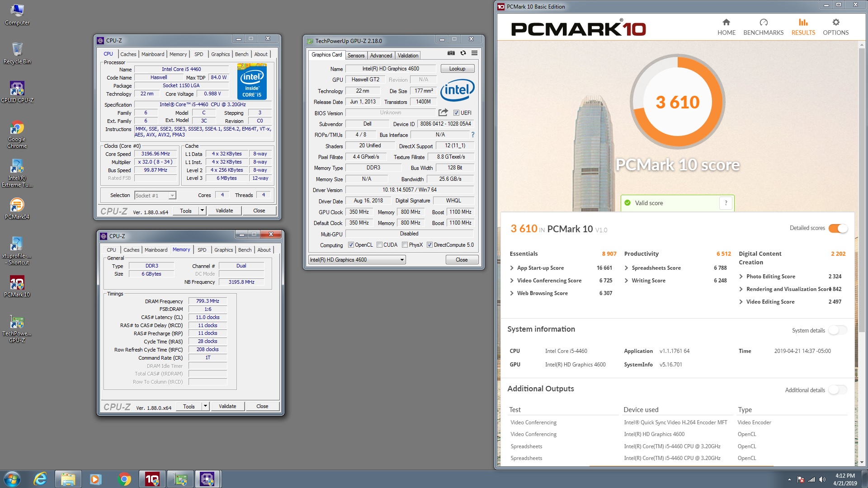Open Windows Start orb

point(12,479)
